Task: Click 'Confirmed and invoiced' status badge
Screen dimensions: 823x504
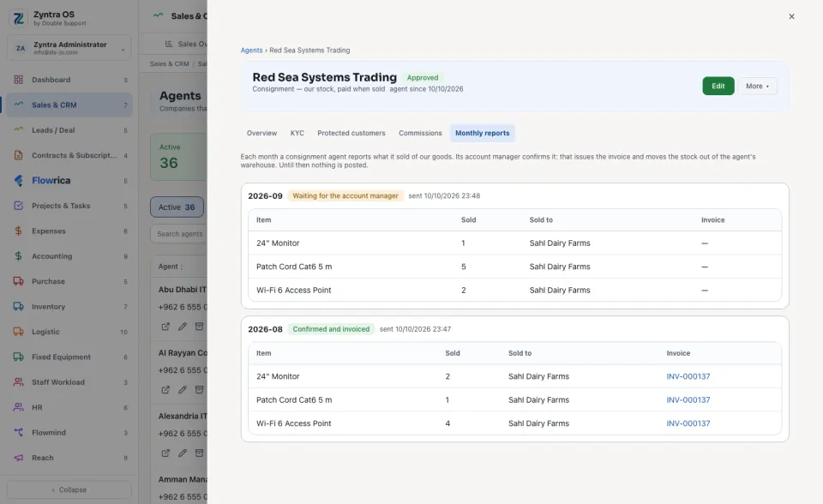Action: pyautogui.click(x=331, y=329)
